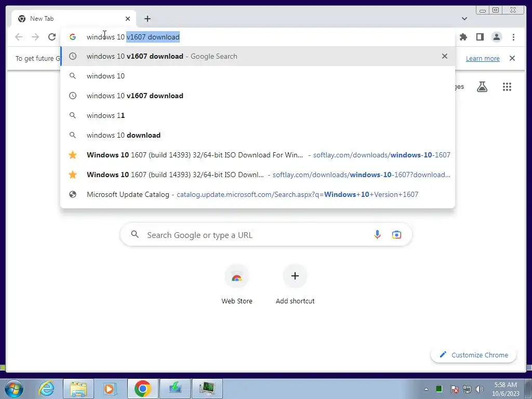
Task: Open Search Labs flask icon
Action: 482,87
